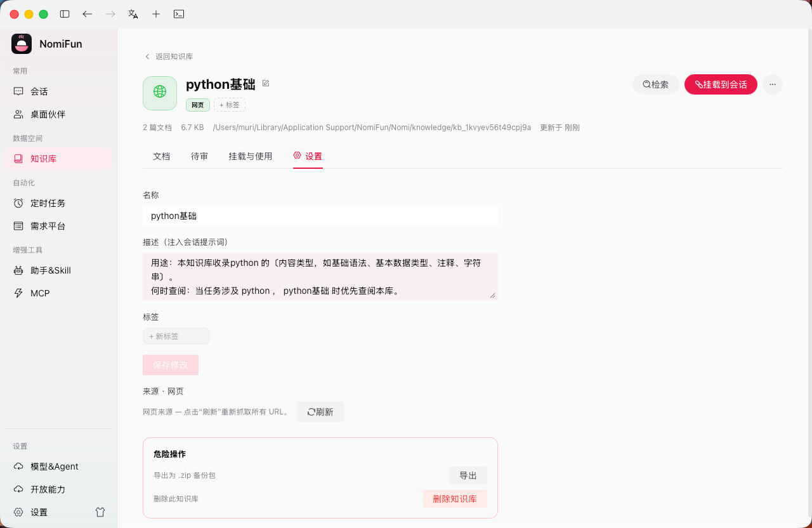Click the knowledge base file path text
Viewport: 812px width, 528px height.
372,128
